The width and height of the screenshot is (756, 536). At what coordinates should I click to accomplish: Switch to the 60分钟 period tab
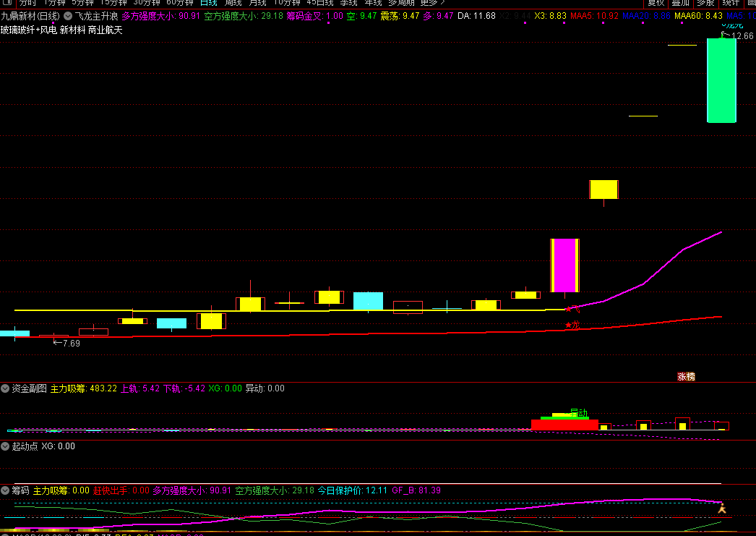click(180, 3)
